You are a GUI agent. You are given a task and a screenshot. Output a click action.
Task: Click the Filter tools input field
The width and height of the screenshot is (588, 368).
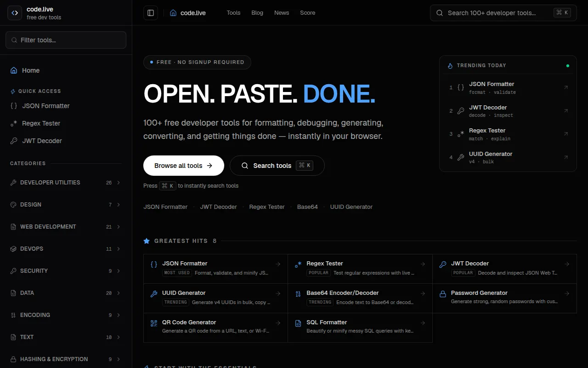[x=66, y=40]
